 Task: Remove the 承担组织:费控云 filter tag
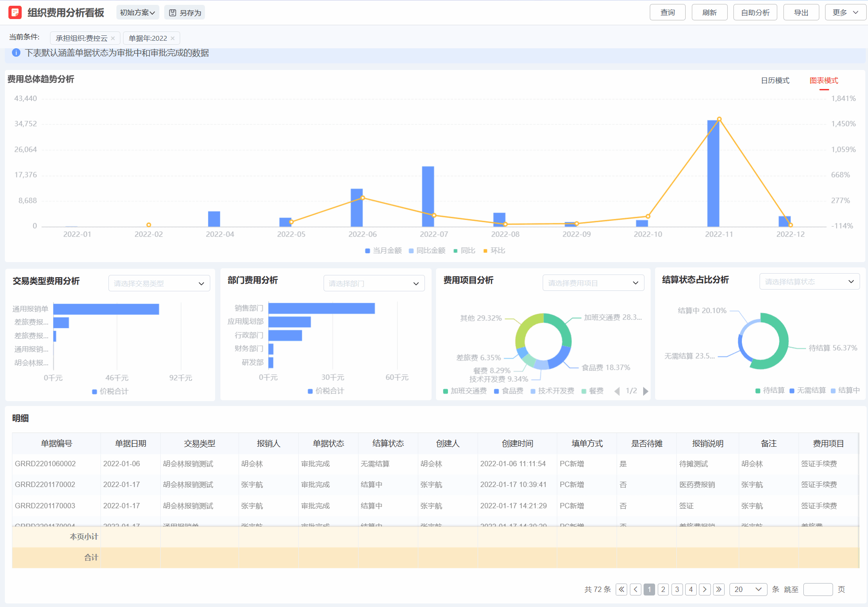pyautogui.click(x=113, y=39)
